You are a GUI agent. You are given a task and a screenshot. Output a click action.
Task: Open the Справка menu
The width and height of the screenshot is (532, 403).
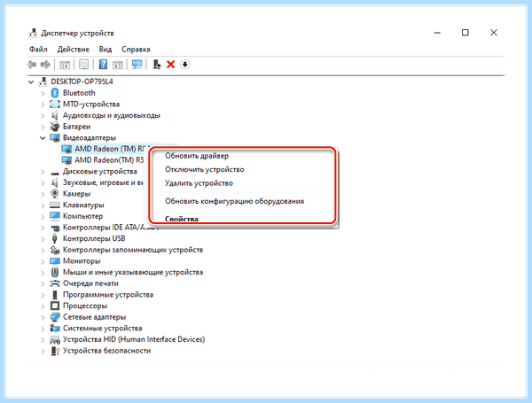click(136, 50)
